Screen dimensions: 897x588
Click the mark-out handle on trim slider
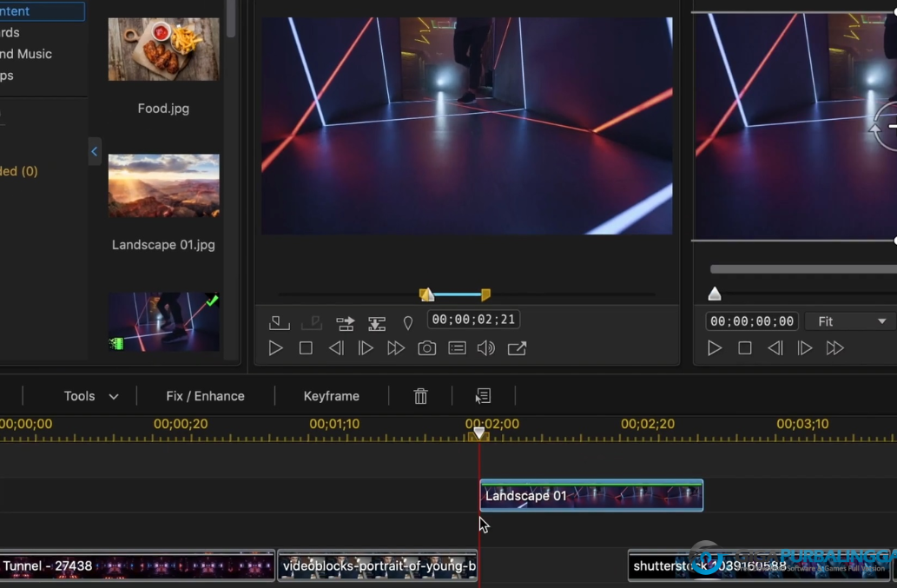coord(485,294)
